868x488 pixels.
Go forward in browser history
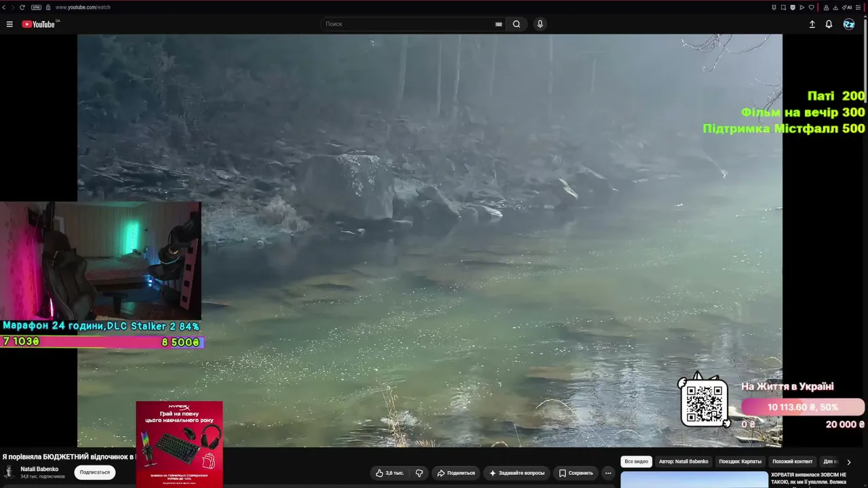pos(13,7)
